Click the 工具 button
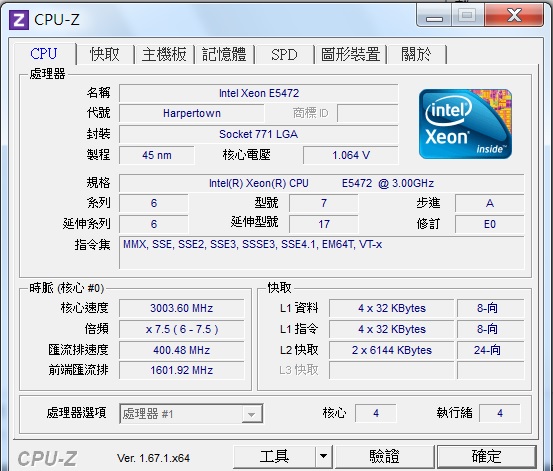Screen dimensions: 553x471 pos(274,456)
